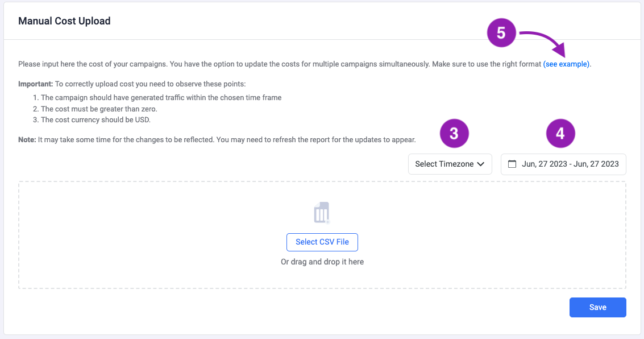Open the Jun, 27 2023 date range picker
The height and width of the screenshot is (339, 644).
click(563, 164)
